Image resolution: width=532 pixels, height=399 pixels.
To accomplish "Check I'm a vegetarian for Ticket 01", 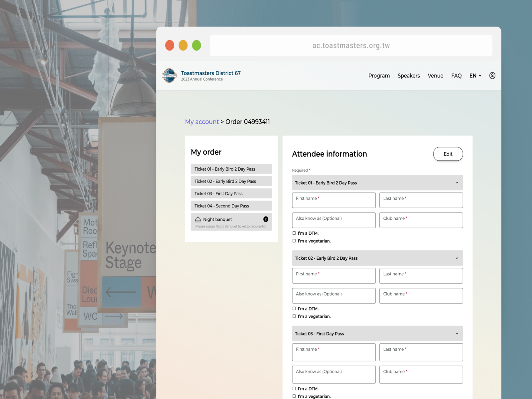I will (294, 241).
